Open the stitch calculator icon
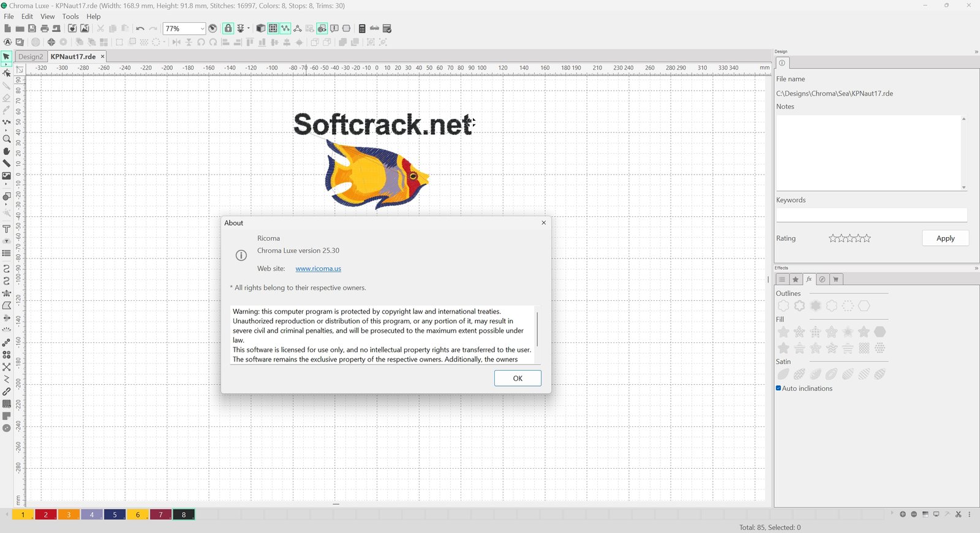Image resolution: width=980 pixels, height=533 pixels. coord(362,28)
